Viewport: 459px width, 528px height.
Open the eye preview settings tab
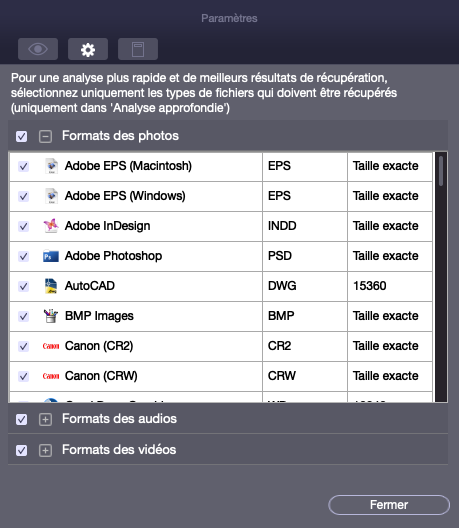[x=38, y=49]
